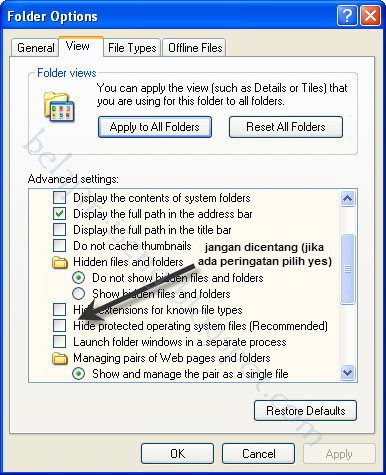Click the Managing pairs of Web pages folder icon
The image size is (386, 475).
coord(60,358)
